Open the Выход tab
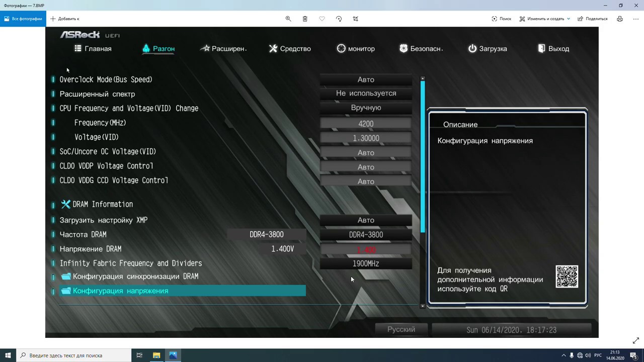 [x=553, y=49]
